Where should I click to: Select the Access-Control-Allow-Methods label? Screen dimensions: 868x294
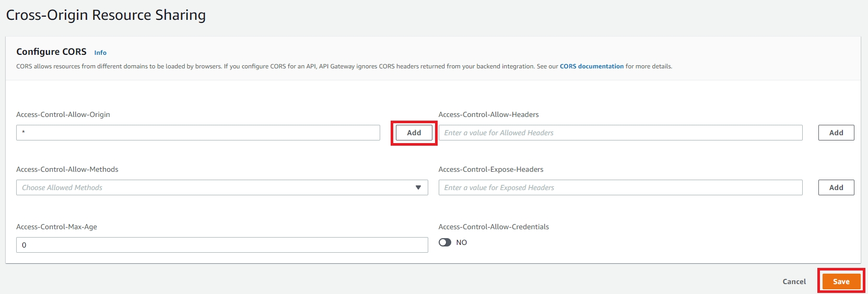point(67,169)
